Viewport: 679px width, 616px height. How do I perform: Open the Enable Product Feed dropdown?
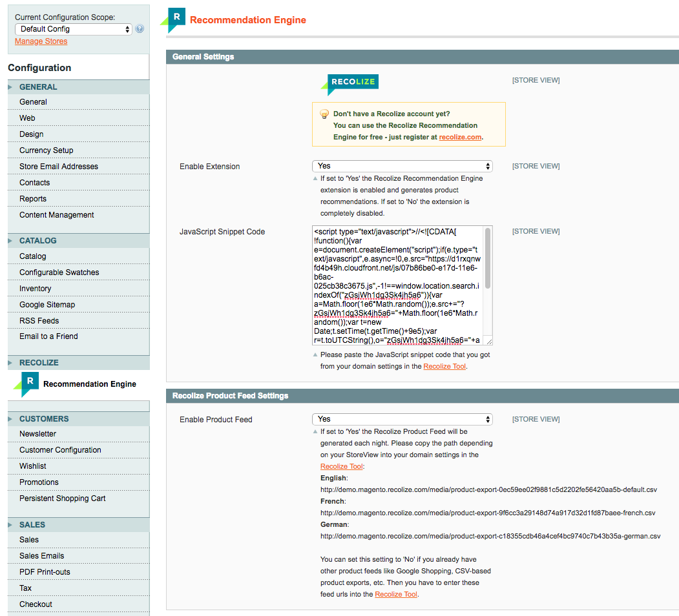coord(402,419)
